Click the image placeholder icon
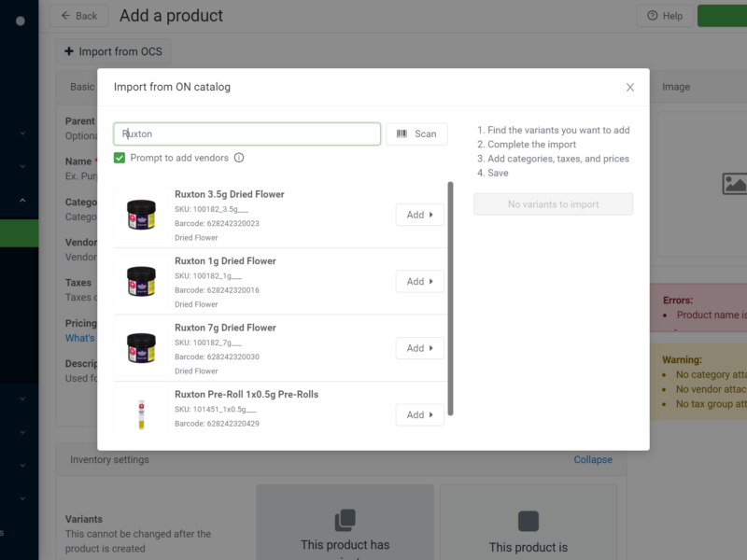 tap(734, 184)
